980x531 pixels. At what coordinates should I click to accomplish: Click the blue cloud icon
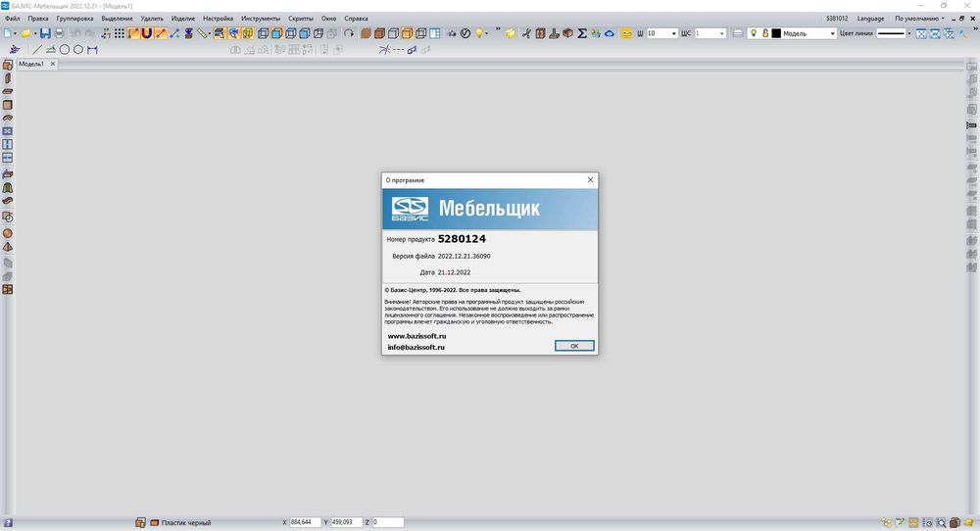coord(610,33)
